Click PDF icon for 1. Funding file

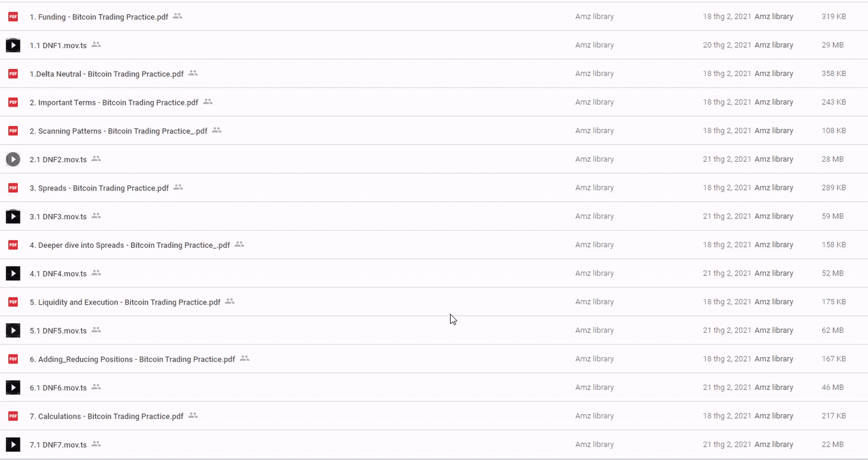[x=13, y=17]
